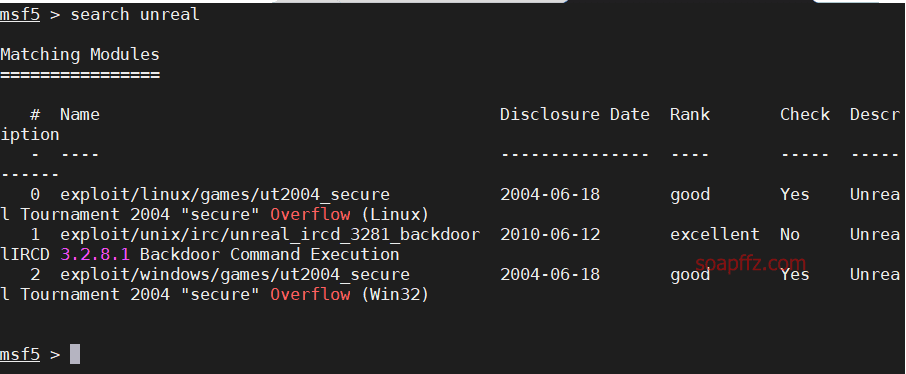The image size is (906, 374).
Task: Click the Backdoor Command Execution description text
Action: tap(269, 255)
